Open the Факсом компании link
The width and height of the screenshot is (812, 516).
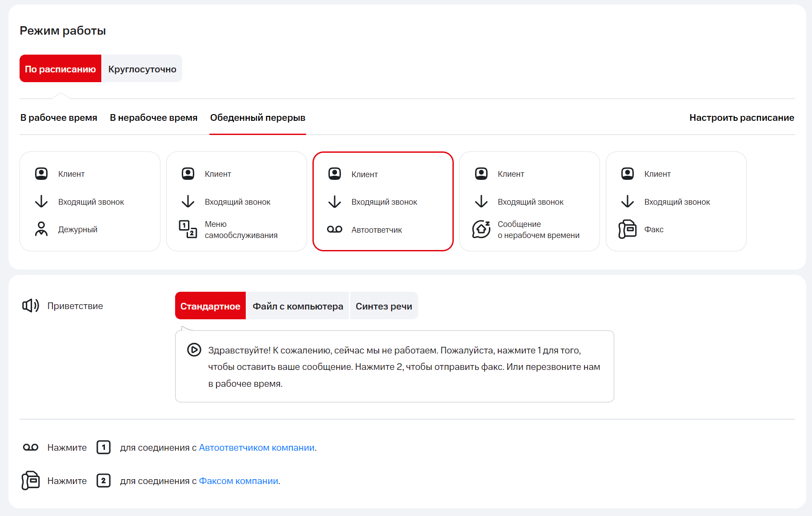click(x=238, y=481)
